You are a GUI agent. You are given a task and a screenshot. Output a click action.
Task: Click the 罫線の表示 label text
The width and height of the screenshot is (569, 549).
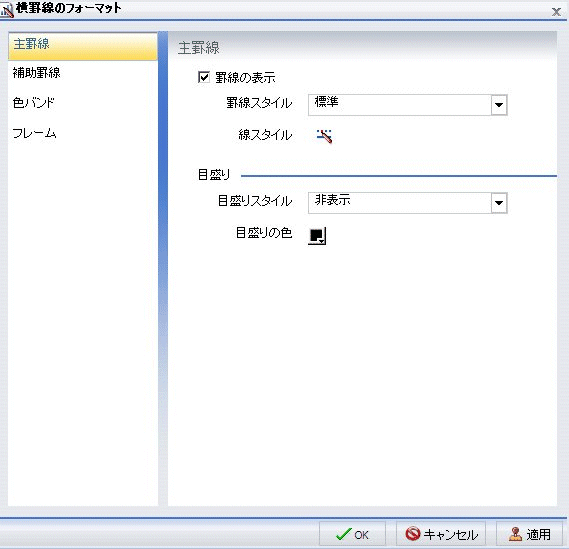[245, 78]
